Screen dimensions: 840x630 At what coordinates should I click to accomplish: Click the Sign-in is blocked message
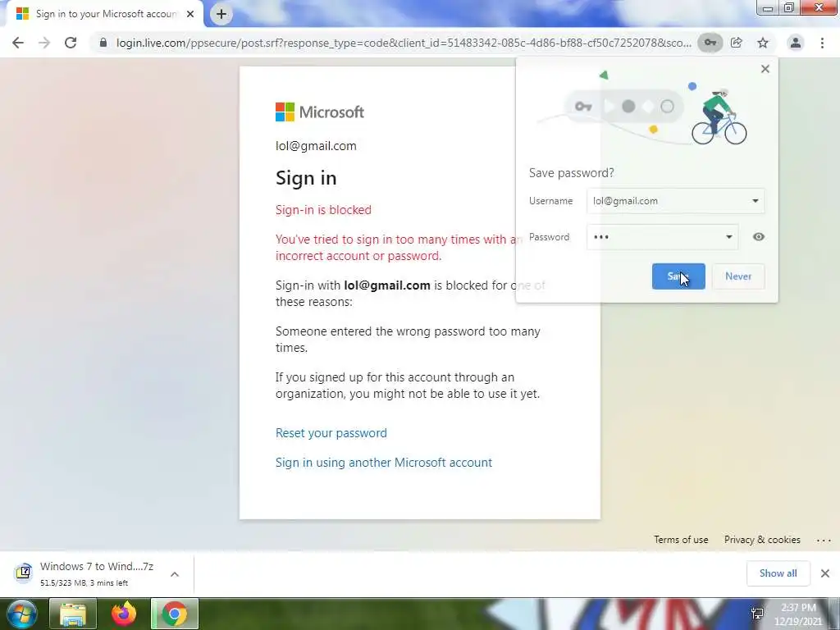point(323,209)
